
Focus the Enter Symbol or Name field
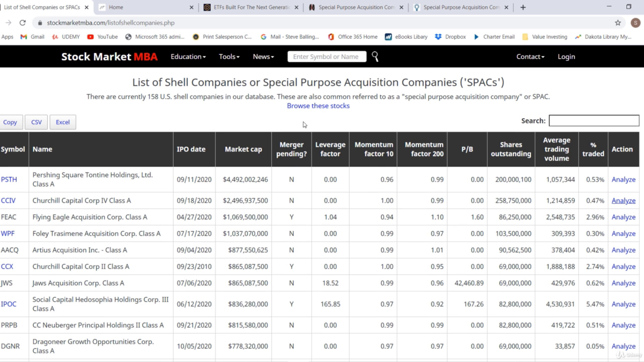[326, 57]
